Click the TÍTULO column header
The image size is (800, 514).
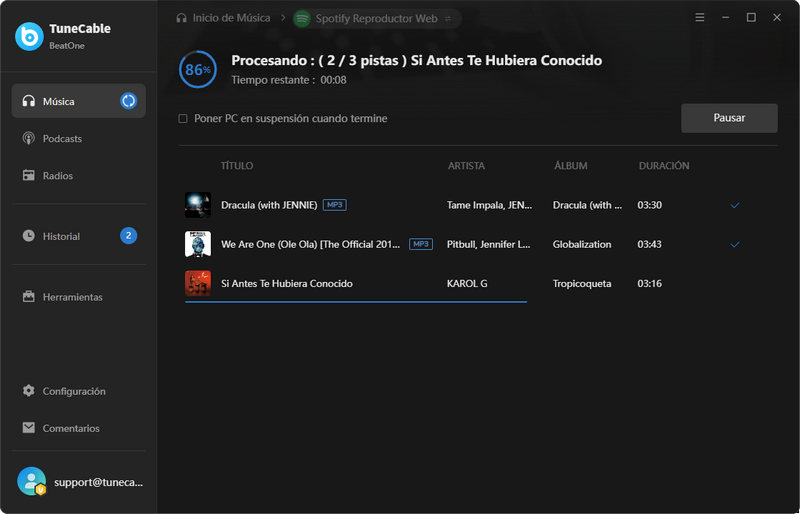pyautogui.click(x=237, y=166)
